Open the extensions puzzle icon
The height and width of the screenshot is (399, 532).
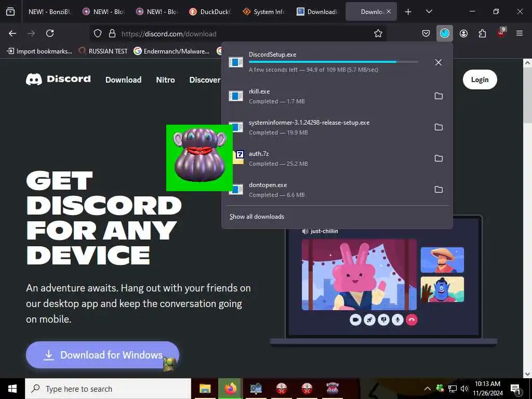(482, 33)
